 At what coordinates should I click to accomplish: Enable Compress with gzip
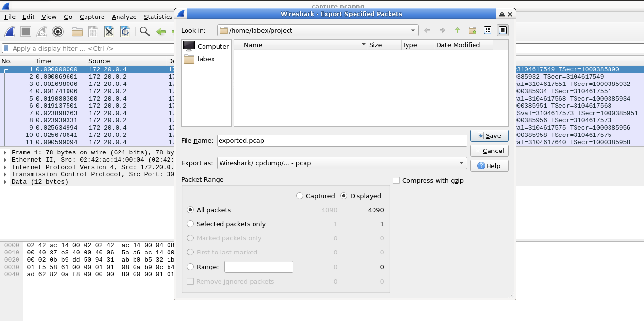[x=396, y=180]
